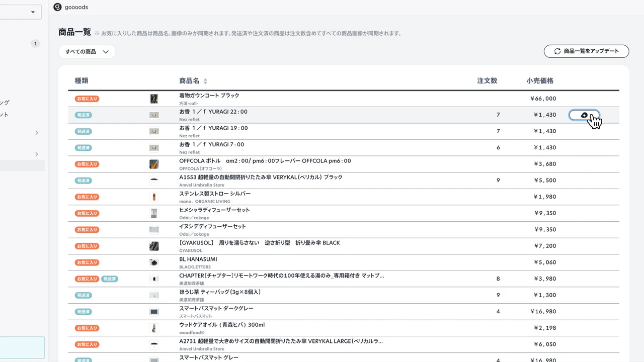Click thumbnail of ステンレス製ストロー シルバー
The height and width of the screenshot is (362, 644).
[154, 197]
